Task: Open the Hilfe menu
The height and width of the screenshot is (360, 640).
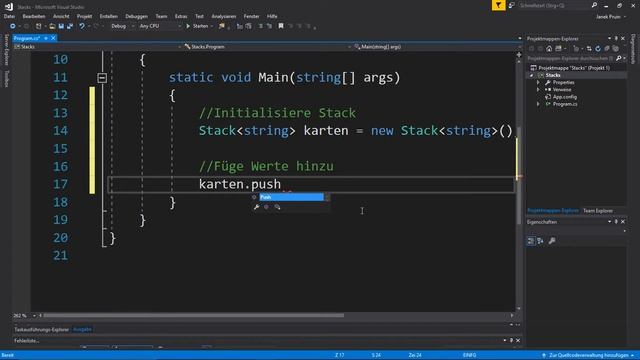Action: tap(272, 16)
